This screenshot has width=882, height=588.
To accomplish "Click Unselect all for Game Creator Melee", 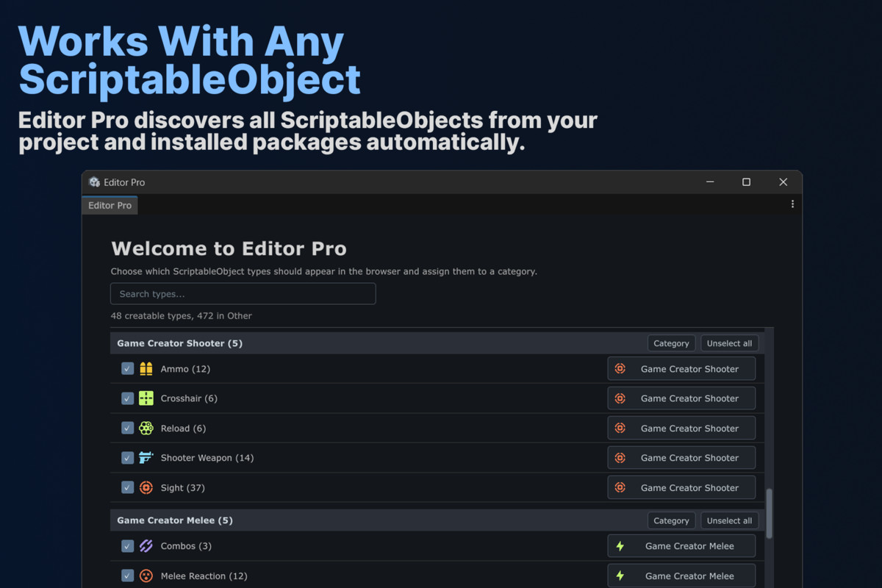I will [x=729, y=520].
